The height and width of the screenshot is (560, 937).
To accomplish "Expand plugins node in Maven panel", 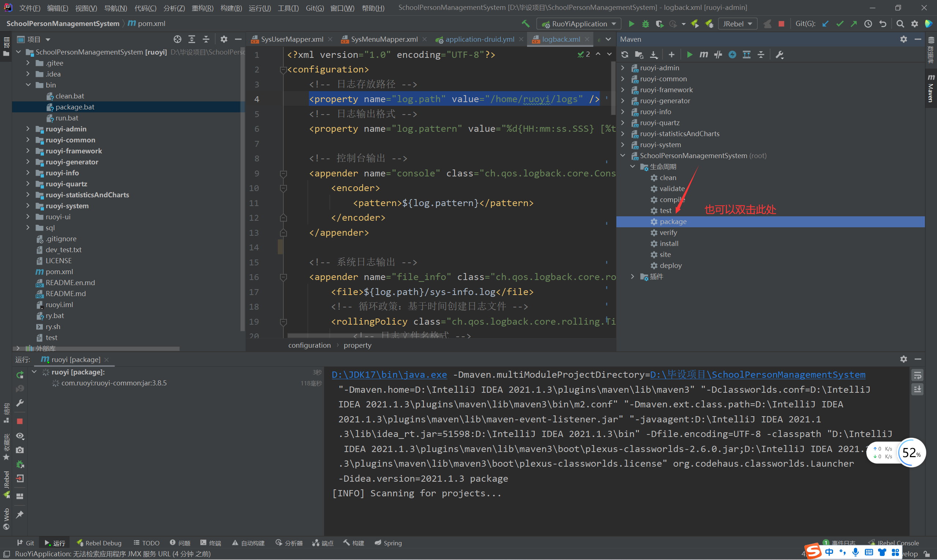I will (x=633, y=276).
